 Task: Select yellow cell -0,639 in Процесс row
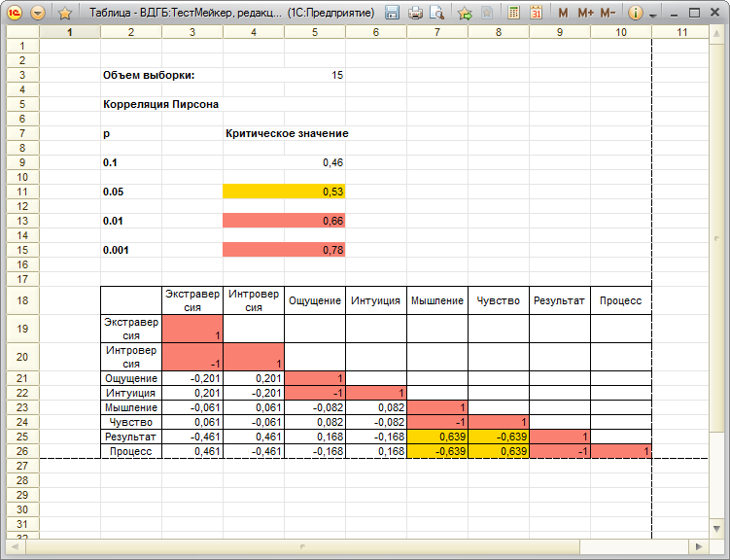pyautogui.click(x=437, y=451)
